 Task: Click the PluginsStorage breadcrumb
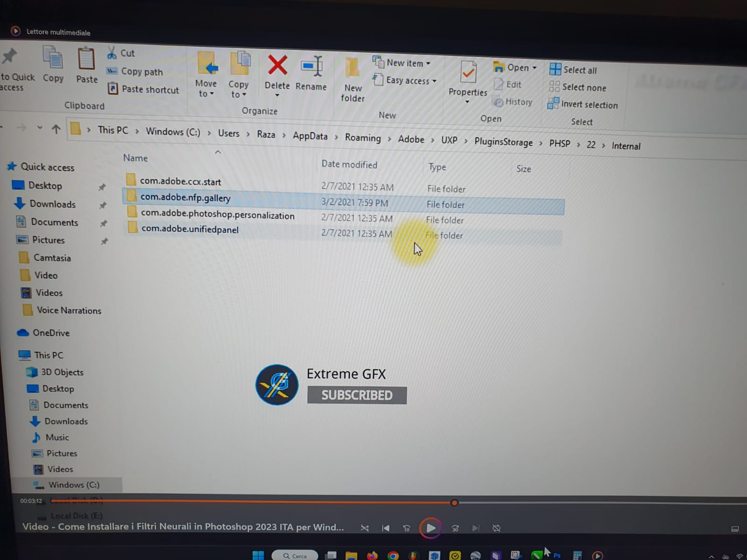click(x=503, y=142)
